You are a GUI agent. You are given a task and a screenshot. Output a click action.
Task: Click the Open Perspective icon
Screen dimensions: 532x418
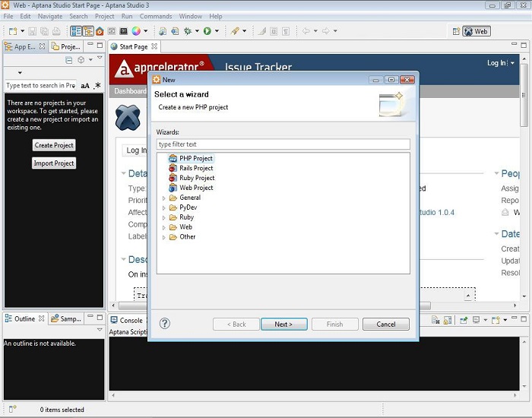pos(456,31)
